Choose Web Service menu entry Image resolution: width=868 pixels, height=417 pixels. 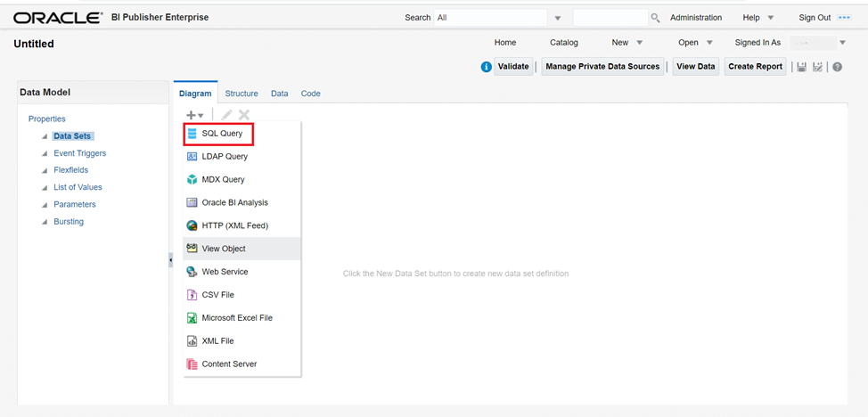click(x=242, y=272)
